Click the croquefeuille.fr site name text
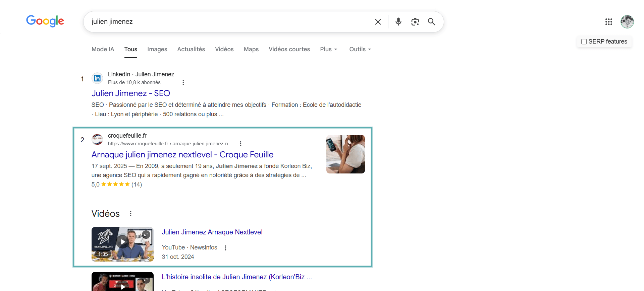This screenshot has width=644, height=291. [x=127, y=136]
